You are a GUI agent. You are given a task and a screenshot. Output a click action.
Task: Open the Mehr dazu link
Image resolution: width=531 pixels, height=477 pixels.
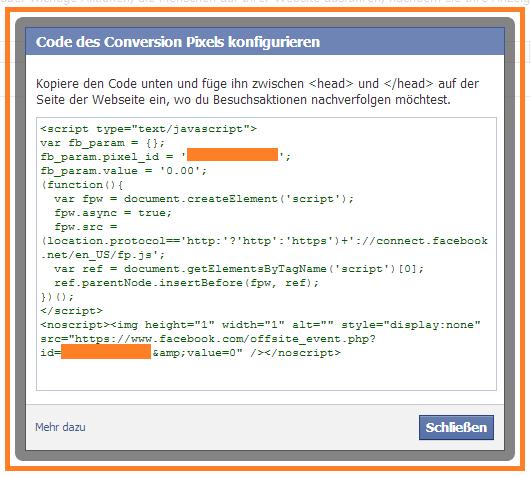pyautogui.click(x=60, y=427)
